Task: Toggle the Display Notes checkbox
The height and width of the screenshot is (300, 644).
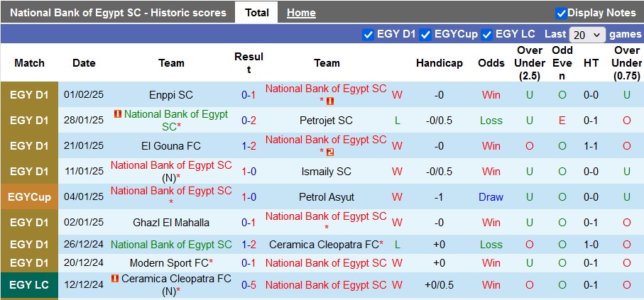Action: pos(561,13)
